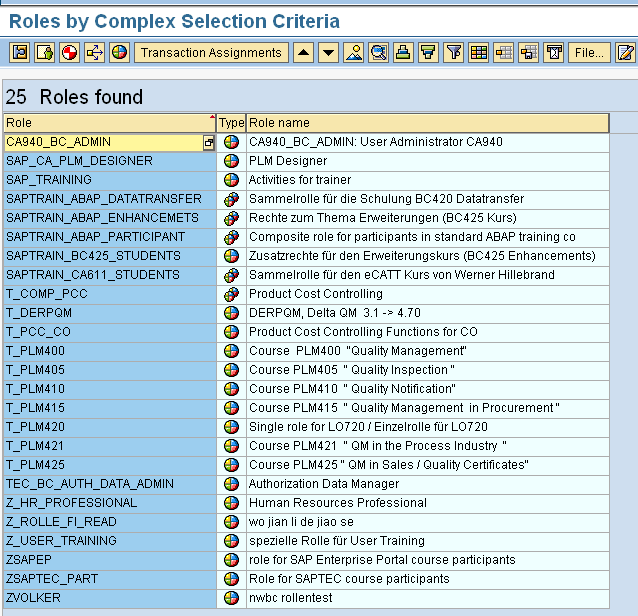
Task: Select role Z_USER_TRAINING
Action: [110, 541]
